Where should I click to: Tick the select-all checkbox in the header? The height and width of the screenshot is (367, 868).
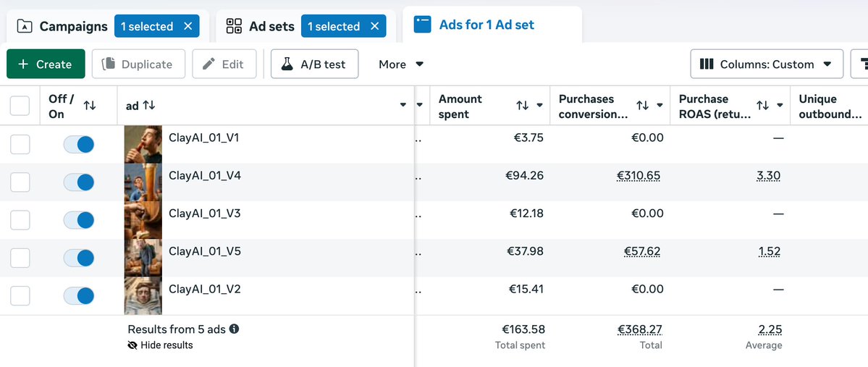point(20,106)
